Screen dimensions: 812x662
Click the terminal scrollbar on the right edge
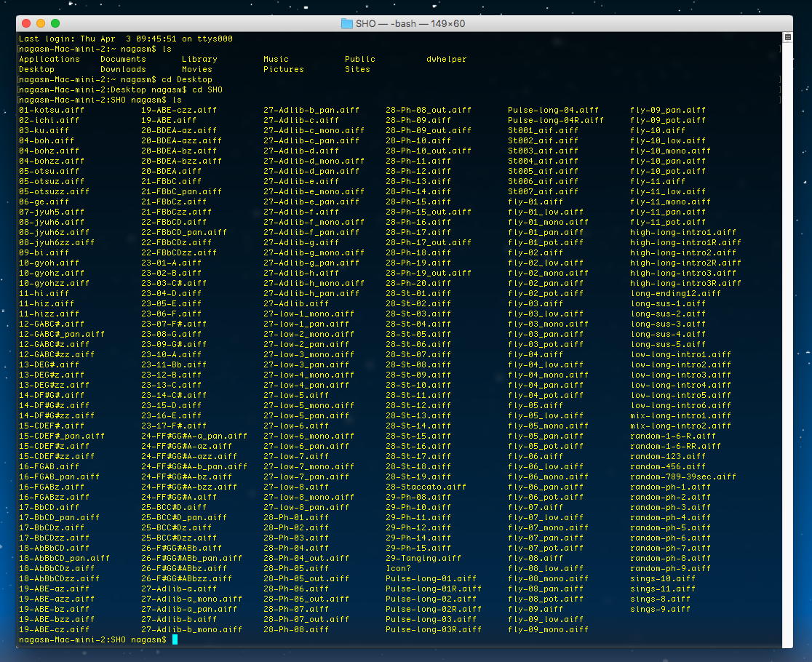coord(788,339)
